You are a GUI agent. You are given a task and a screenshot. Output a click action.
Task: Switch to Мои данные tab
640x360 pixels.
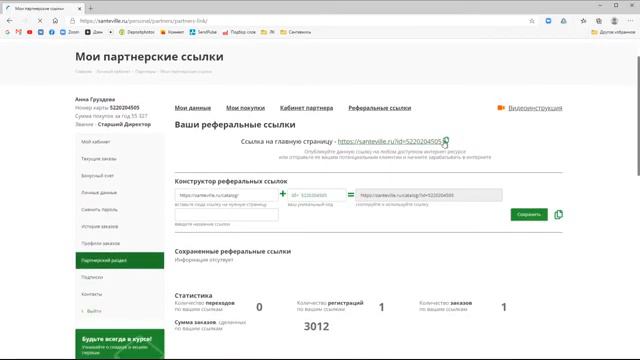pos(193,108)
